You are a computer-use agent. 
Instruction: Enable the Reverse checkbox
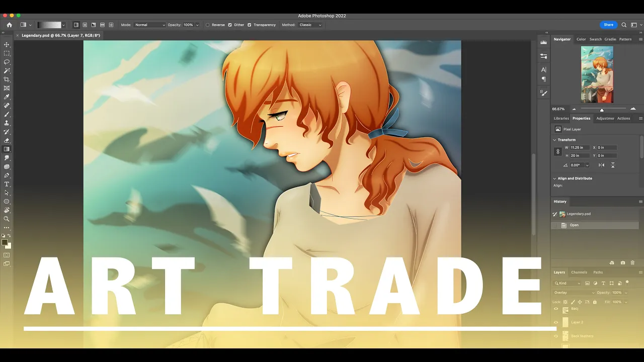(x=208, y=25)
